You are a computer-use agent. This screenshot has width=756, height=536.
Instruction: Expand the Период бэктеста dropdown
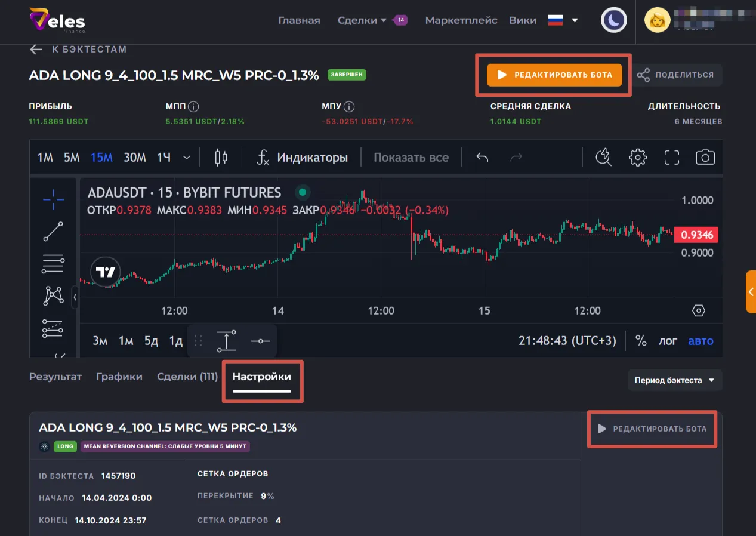point(674,380)
